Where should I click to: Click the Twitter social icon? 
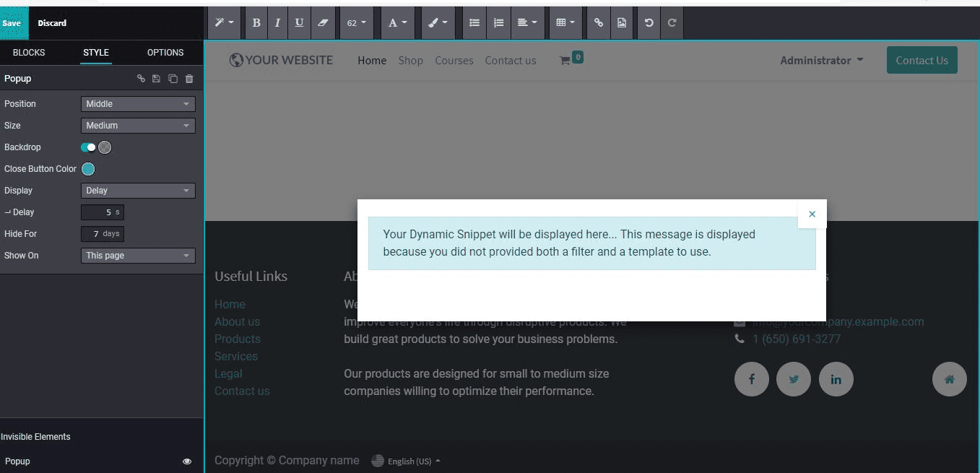[x=794, y=379]
